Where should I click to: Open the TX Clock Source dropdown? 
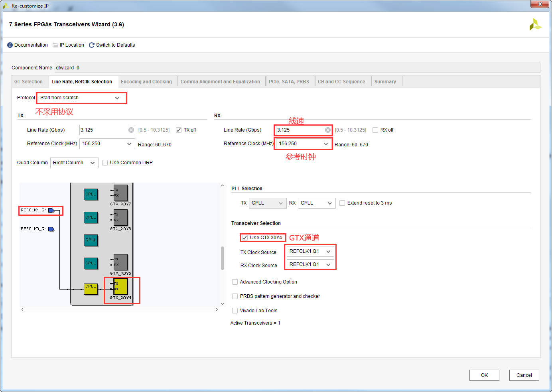(310, 251)
